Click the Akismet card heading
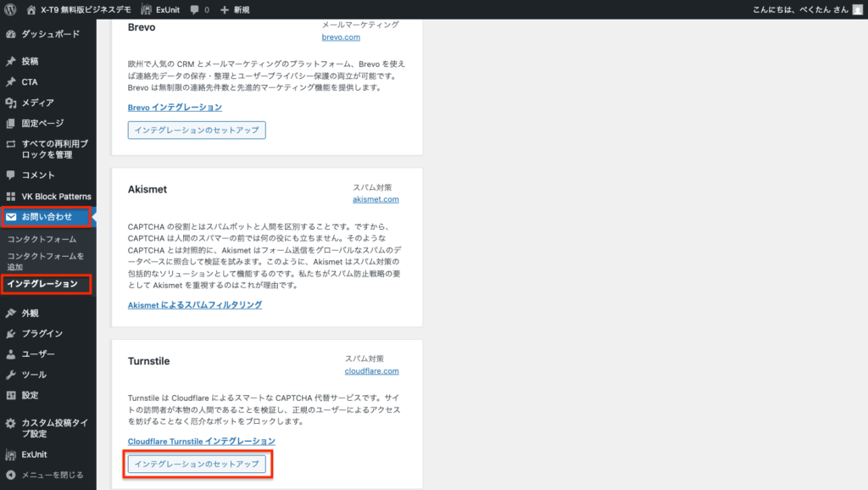 (147, 189)
